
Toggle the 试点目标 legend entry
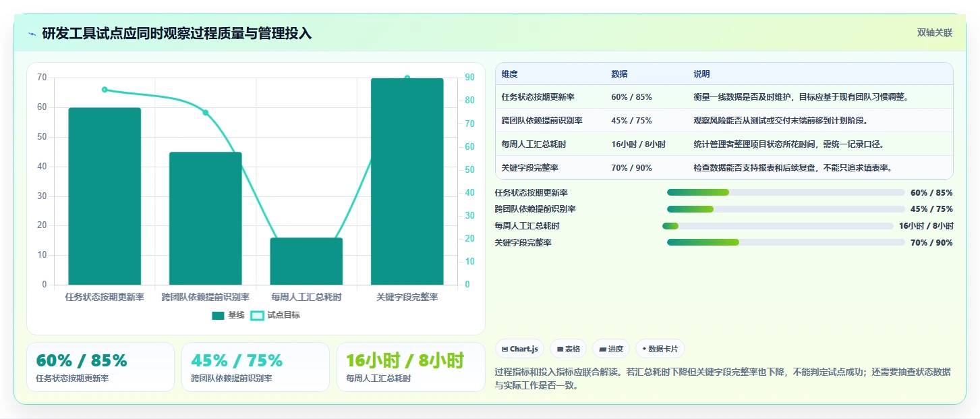[275, 315]
